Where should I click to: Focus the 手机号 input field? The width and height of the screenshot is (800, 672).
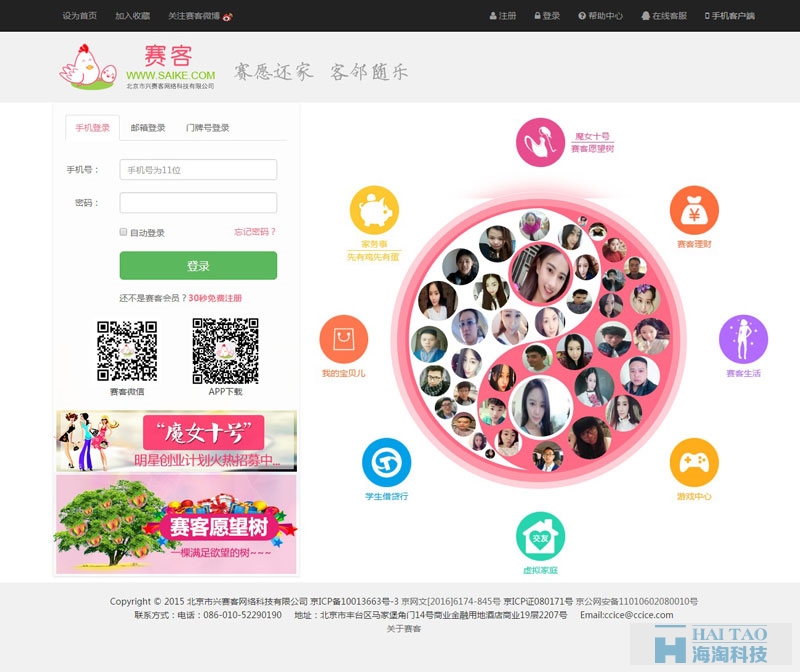click(x=198, y=170)
